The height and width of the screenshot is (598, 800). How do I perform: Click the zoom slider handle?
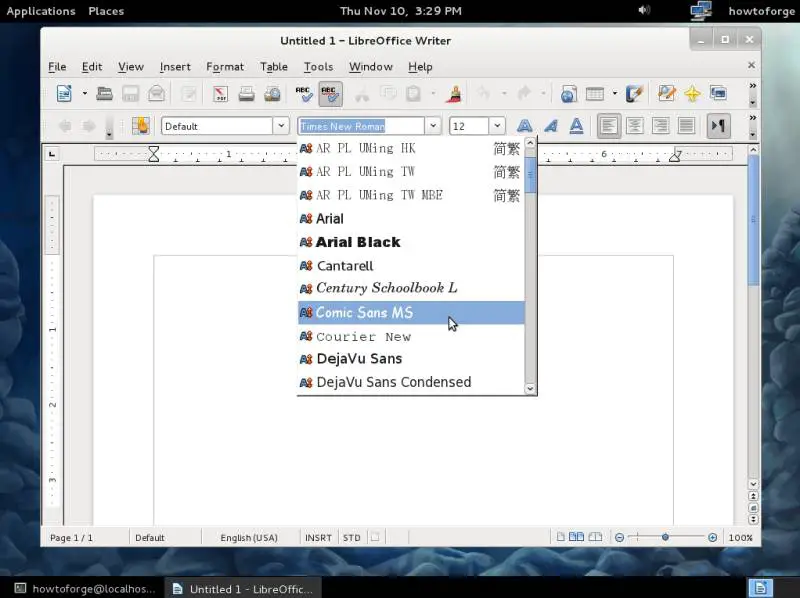pyautogui.click(x=665, y=537)
